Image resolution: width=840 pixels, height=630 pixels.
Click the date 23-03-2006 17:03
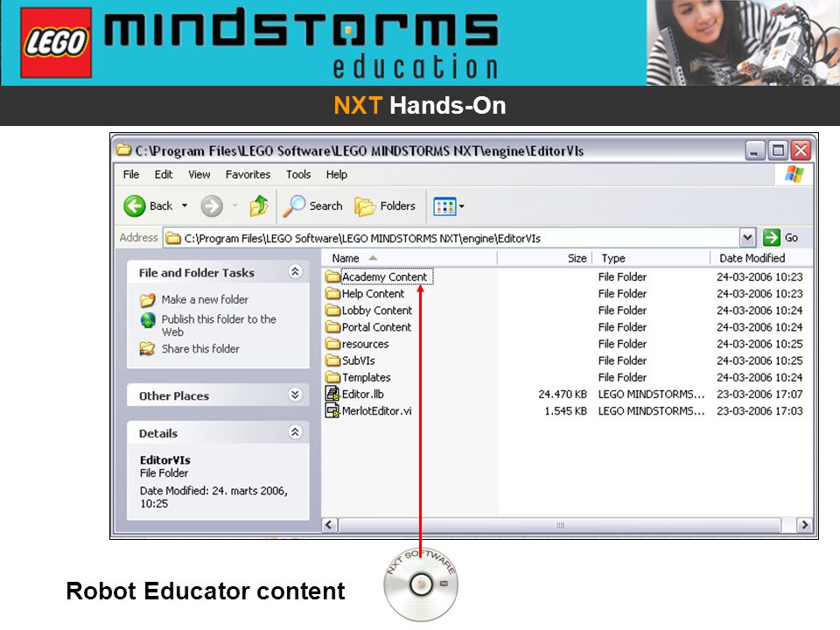759,411
